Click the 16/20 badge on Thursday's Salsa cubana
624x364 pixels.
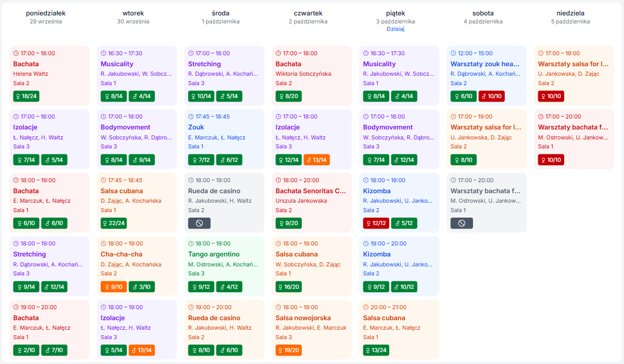[289, 287]
